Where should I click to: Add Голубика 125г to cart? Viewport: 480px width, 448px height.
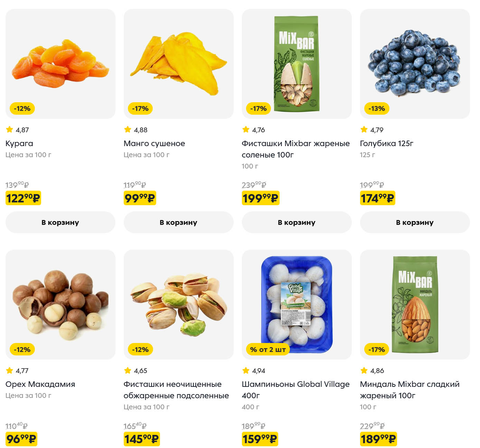pyautogui.click(x=415, y=222)
